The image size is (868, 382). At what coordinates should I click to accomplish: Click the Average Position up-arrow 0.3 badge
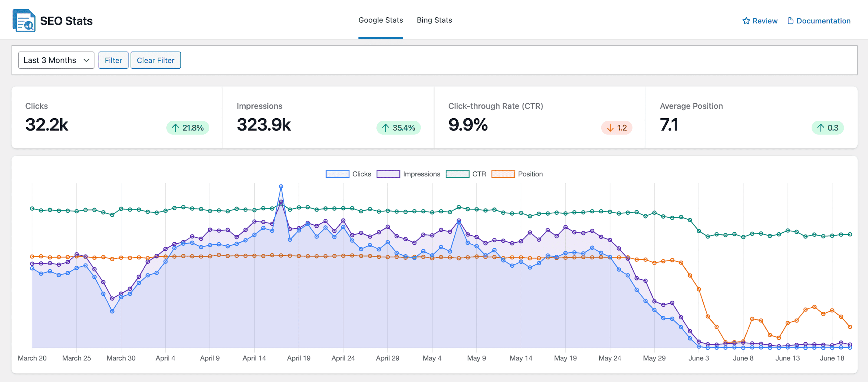[x=827, y=128]
